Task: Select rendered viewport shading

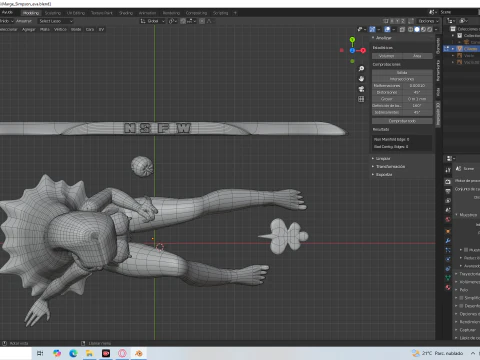Action: [430, 29]
